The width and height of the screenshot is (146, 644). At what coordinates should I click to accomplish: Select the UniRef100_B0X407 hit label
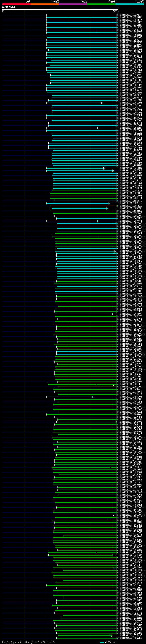pyautogui.click(x=131, y=620)
